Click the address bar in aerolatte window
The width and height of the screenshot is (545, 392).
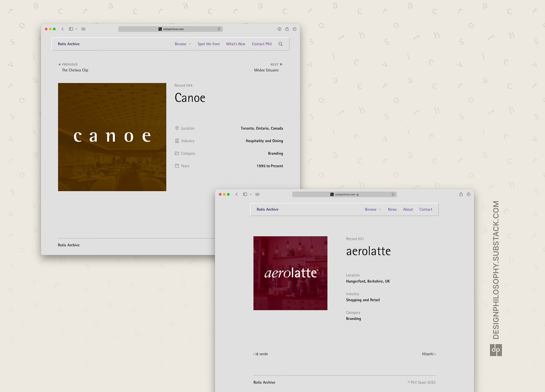pyautogui.click(x=344, y=194)
